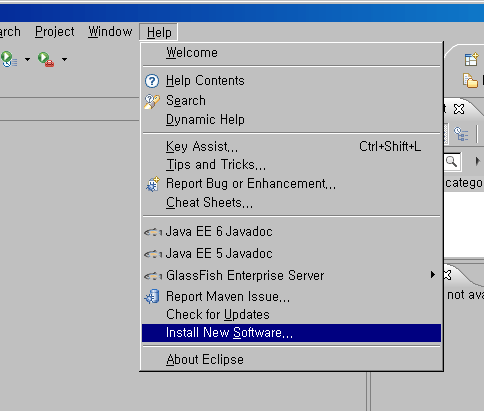484x411 pixels.
Task: Select Dynamic Help
Action: coord(291,119)
